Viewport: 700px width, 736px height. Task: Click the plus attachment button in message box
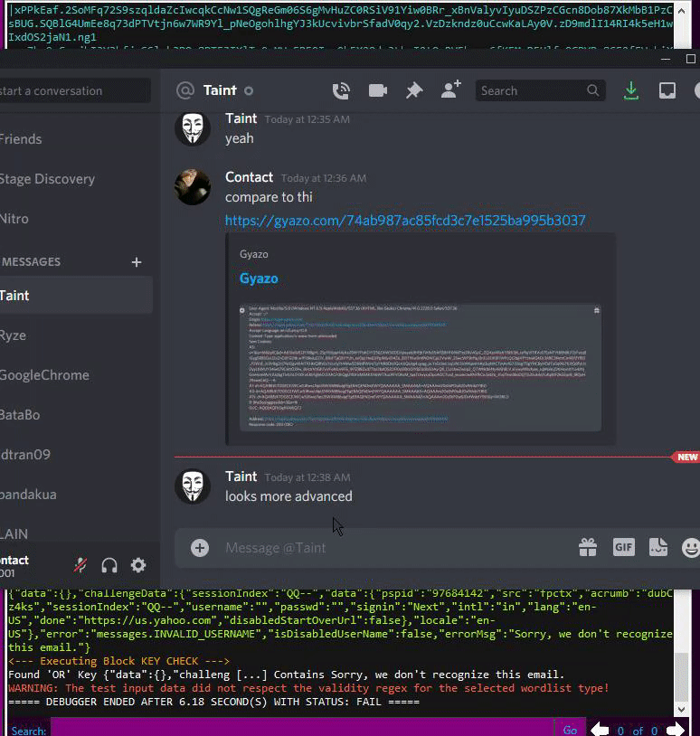click(200, 548)
